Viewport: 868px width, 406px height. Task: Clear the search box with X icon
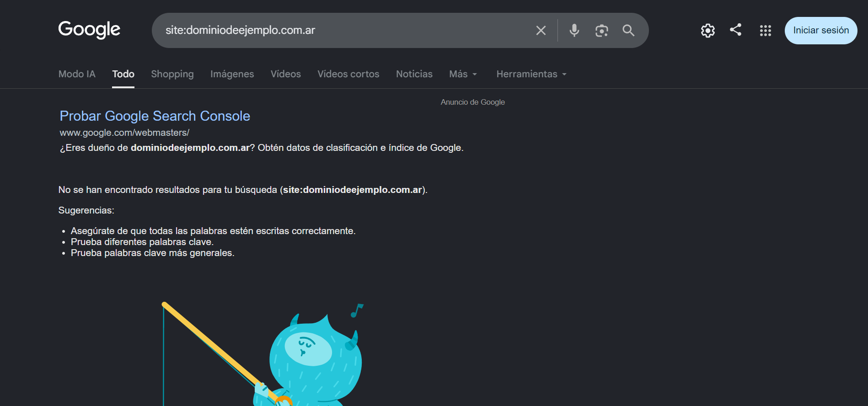click(541, 31)
